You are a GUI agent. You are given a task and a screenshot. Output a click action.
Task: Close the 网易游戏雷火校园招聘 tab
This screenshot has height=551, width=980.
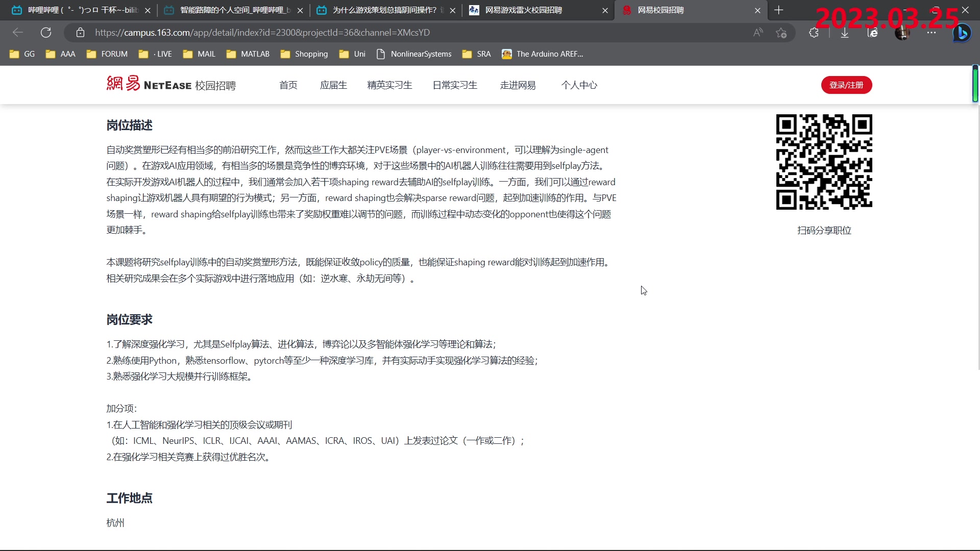pyautogui.click(x=605, y=10)
